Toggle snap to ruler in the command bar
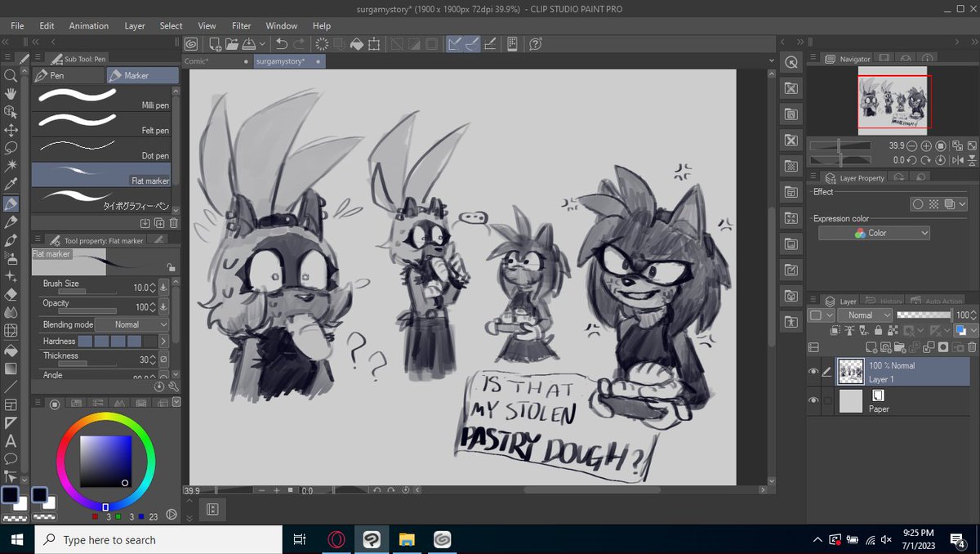This screenshot has height=554, width=980. coord(453,44)
